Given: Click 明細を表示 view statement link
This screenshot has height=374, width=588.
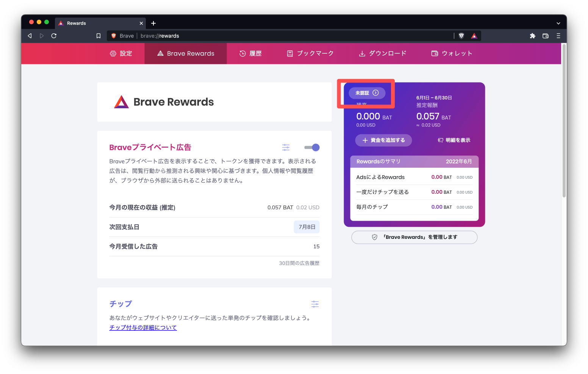Looking at the screenshot, I should point(454,140).
